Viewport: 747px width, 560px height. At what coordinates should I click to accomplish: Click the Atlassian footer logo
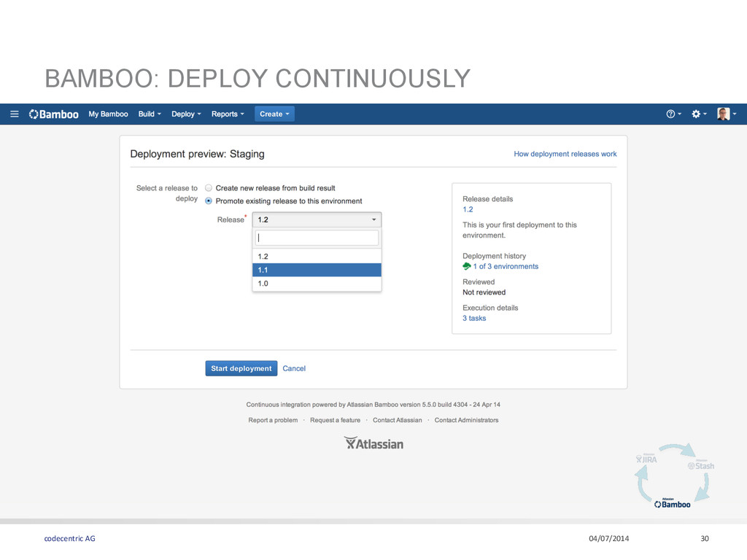click(373, 443)
